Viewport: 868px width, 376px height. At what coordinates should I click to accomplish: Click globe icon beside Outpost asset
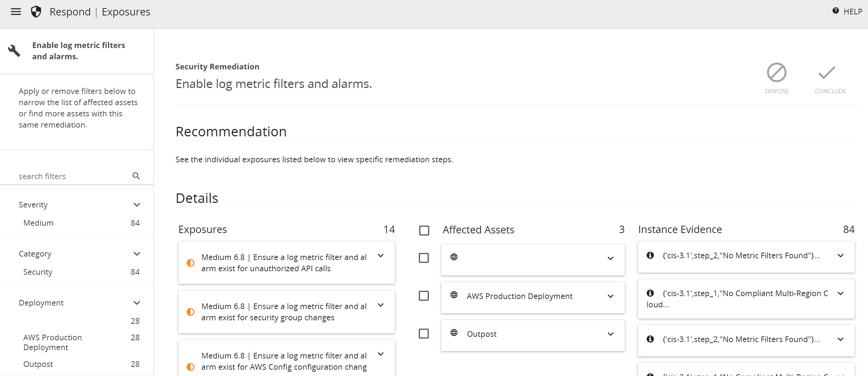(454, 333)
